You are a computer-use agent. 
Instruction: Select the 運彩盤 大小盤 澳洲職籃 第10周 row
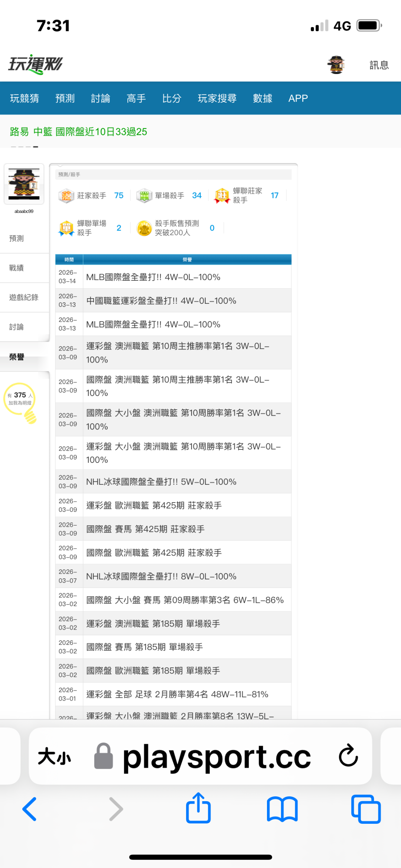pyautogui.click(x=173, y=453)
